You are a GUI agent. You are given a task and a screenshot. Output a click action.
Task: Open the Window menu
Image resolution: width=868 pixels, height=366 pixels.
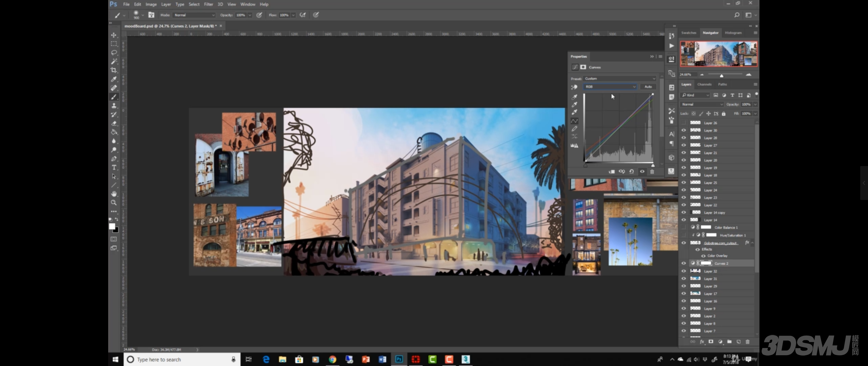[248, 4]
